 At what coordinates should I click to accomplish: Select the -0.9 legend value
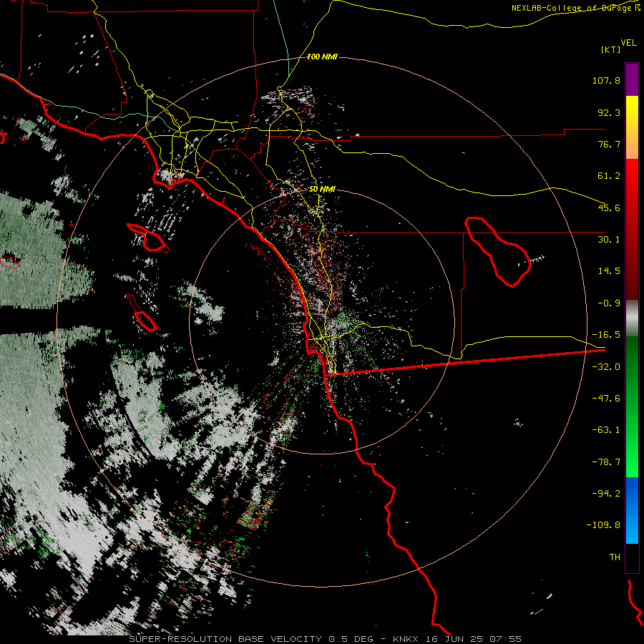609,303
